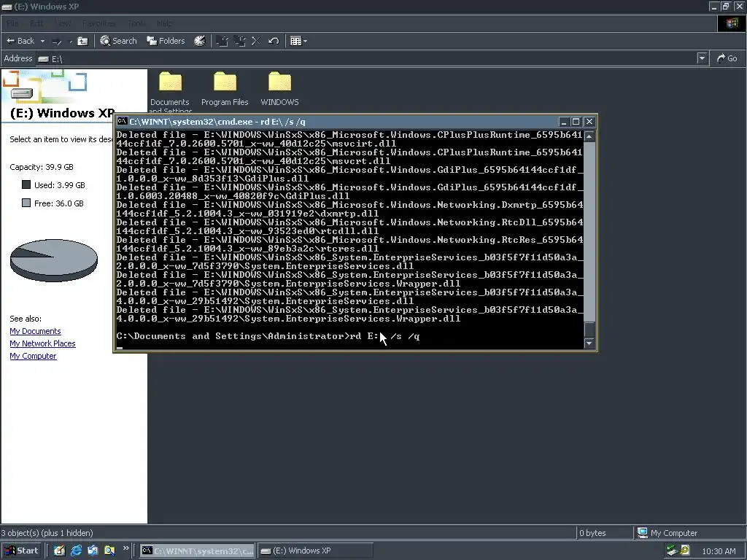Expand the Quick Launch overflow chevron
This screenshot has width=747, height=560.
pyautogui.click(x=125, y=548)
